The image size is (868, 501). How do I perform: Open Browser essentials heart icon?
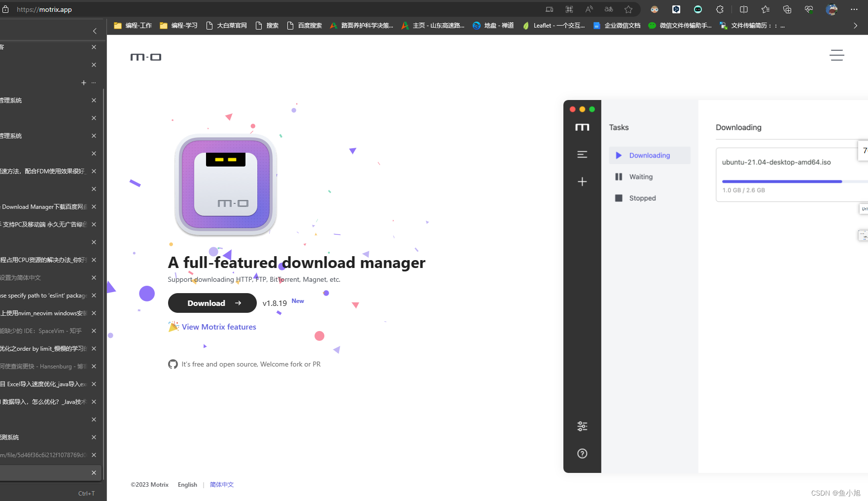(x=809, y=9)
